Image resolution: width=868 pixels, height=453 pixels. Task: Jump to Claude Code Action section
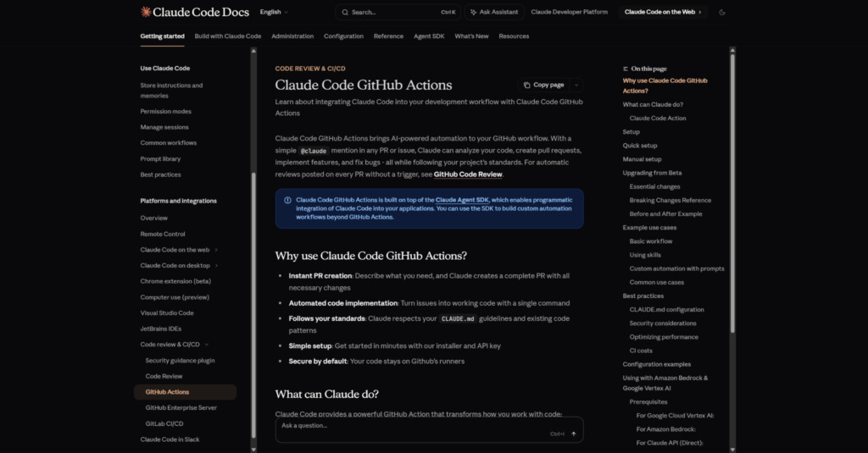point(658,119)
